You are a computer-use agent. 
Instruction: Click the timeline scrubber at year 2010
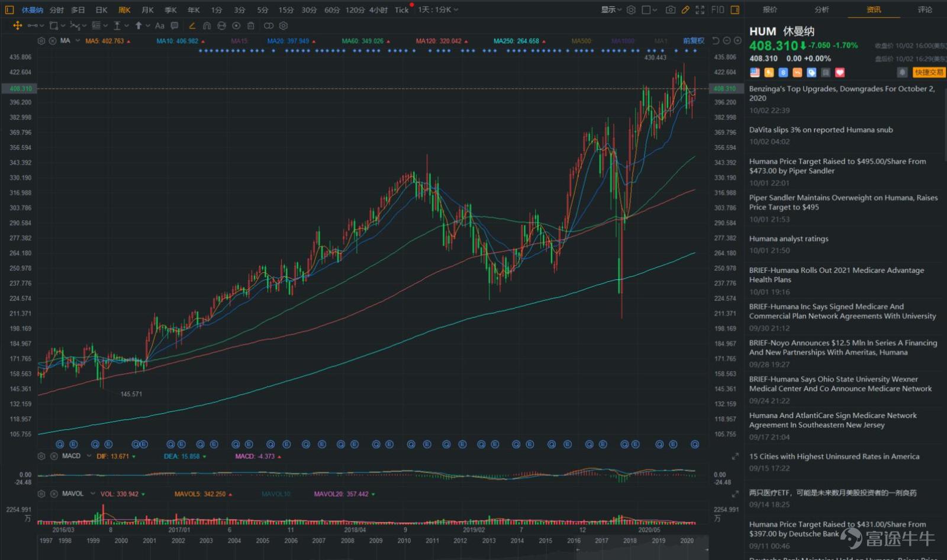(x=404, y=540)
